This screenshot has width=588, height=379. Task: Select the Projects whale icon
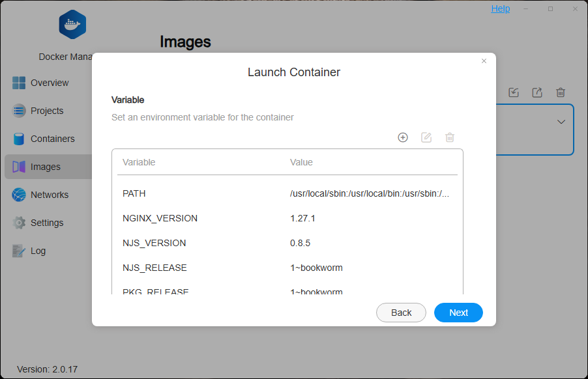pyautogui.click(x=20, y=111)
